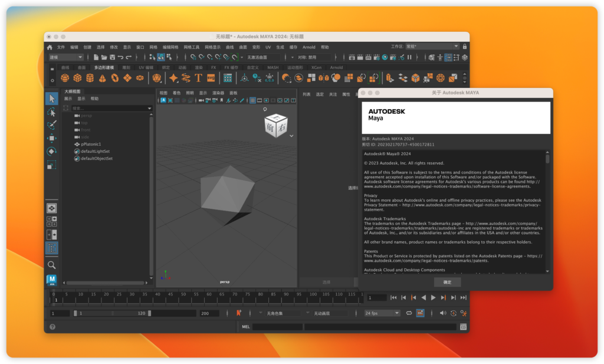Open the SVG tool from the shelf
The width and height of the screenshot is (604, 364).
211,77
